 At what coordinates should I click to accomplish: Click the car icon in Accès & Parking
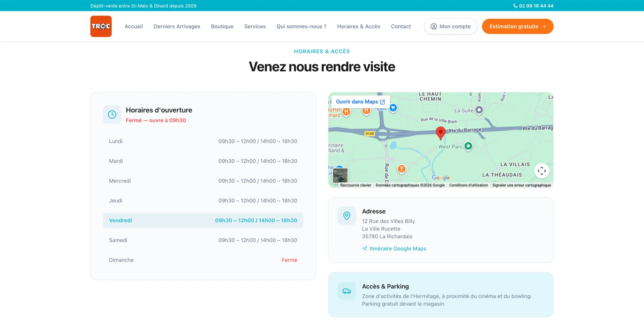346,291
